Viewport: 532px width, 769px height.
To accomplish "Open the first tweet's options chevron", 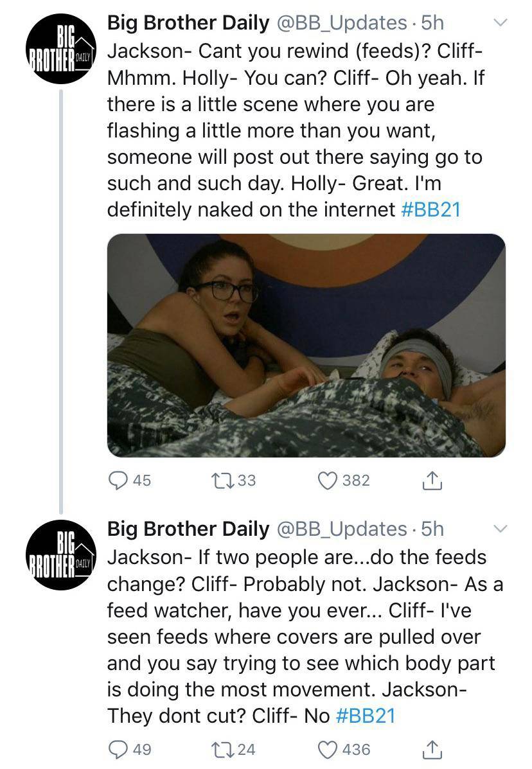I will point(501,21).
